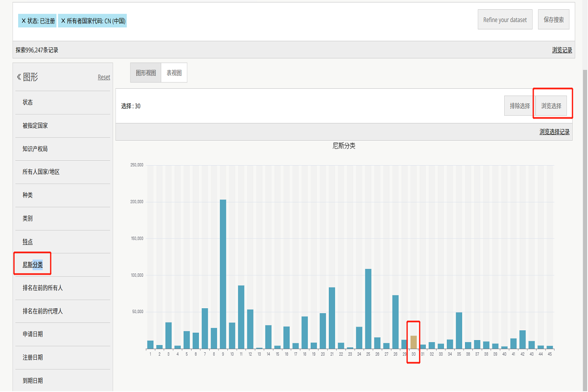The image size is (588, 392).
Task: Collapse the 图形 panel with the double chevron
Action: (x=19, y=77)
